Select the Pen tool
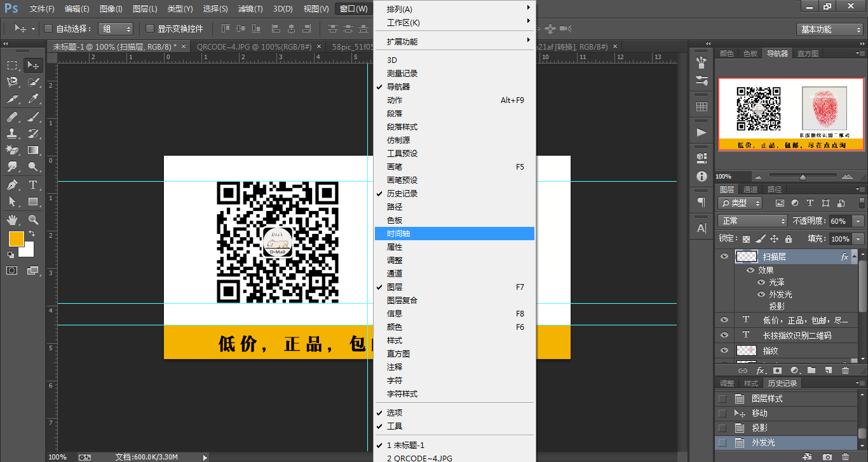The image size is (868, 462). [x=12, y=185]
